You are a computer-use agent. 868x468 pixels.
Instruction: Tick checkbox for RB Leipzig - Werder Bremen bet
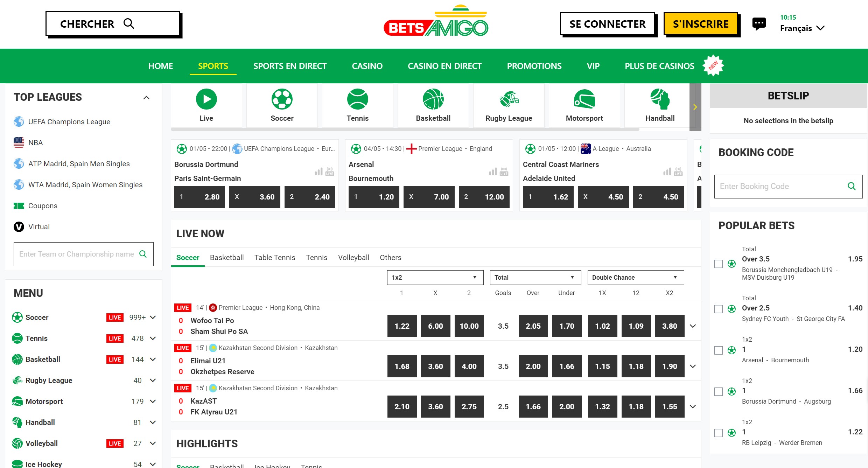[719, 433]
